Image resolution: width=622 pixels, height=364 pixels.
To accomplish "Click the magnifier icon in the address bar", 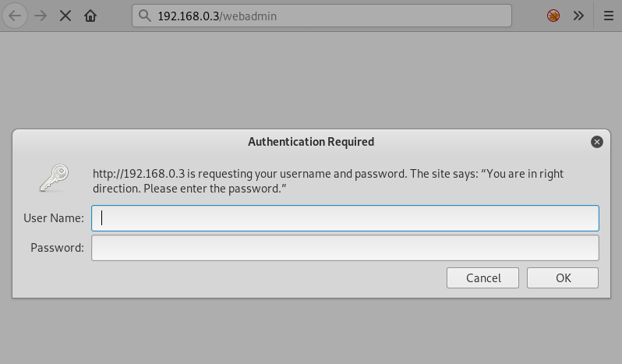I will click(145, 16).
